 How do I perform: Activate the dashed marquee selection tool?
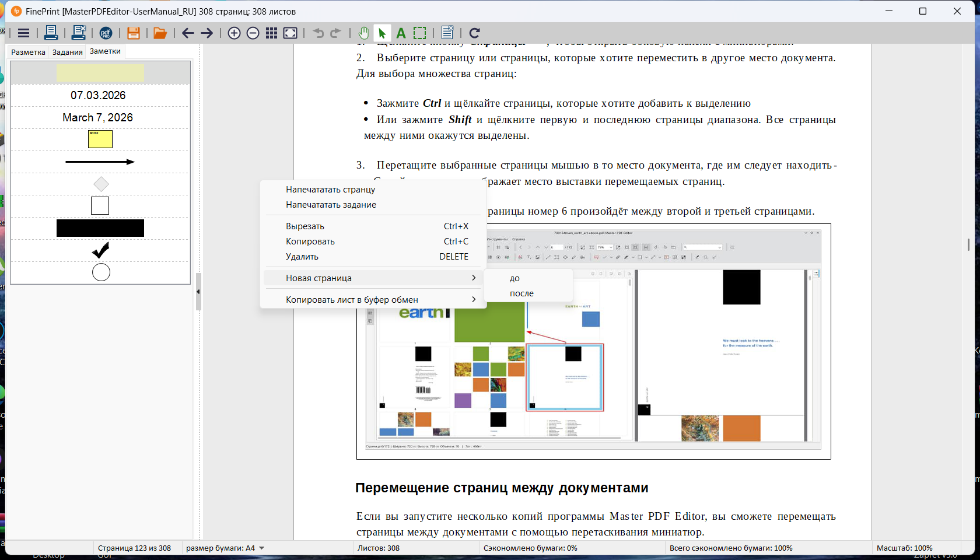(419, 33)
